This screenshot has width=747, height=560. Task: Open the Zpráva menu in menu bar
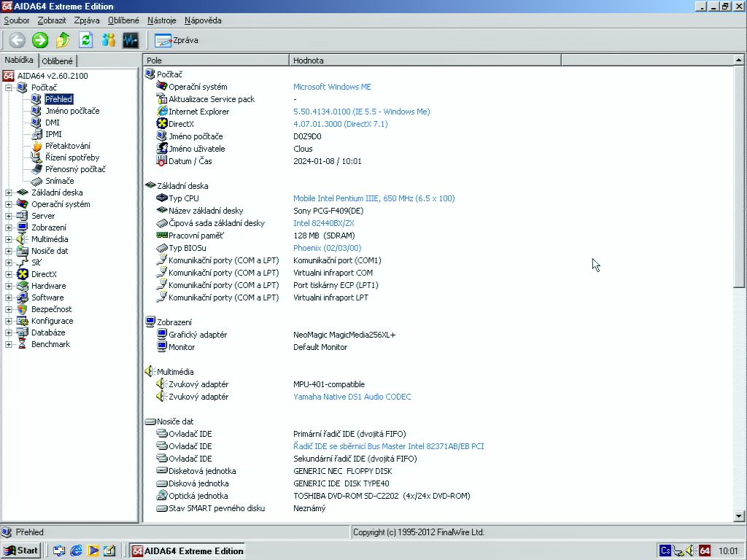coord(87,20)
